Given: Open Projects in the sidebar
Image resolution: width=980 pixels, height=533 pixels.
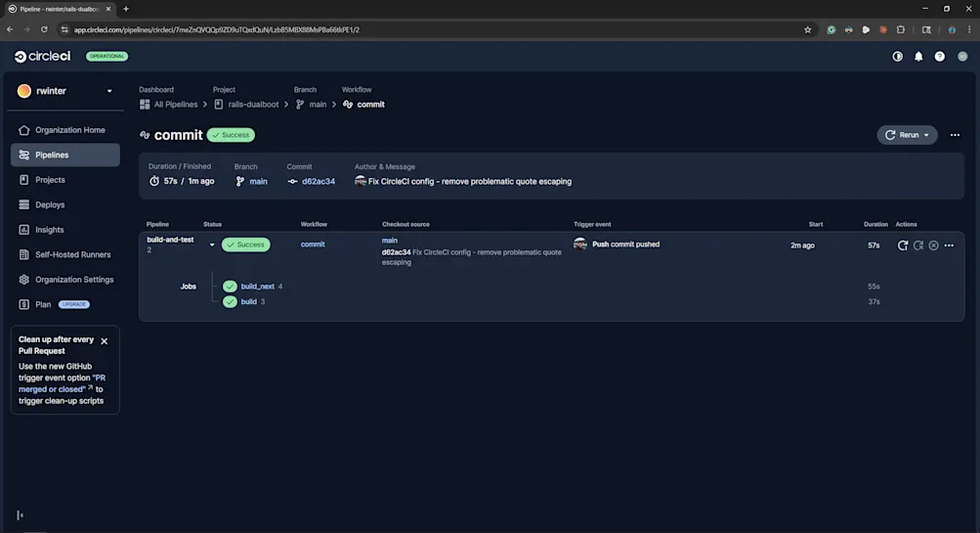Looking at the screenshot, I should tap(65, 180).
